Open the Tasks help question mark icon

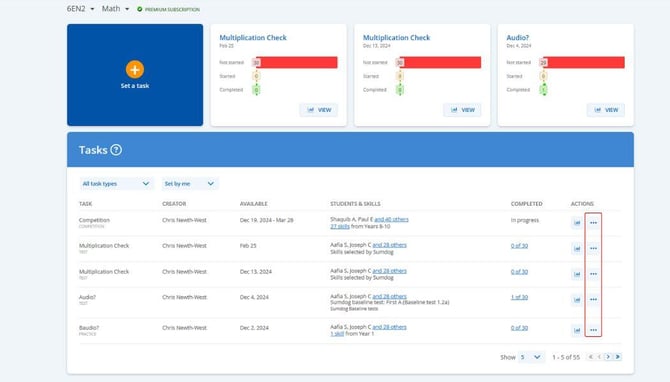pyautogui.click(x=116, y=150)
